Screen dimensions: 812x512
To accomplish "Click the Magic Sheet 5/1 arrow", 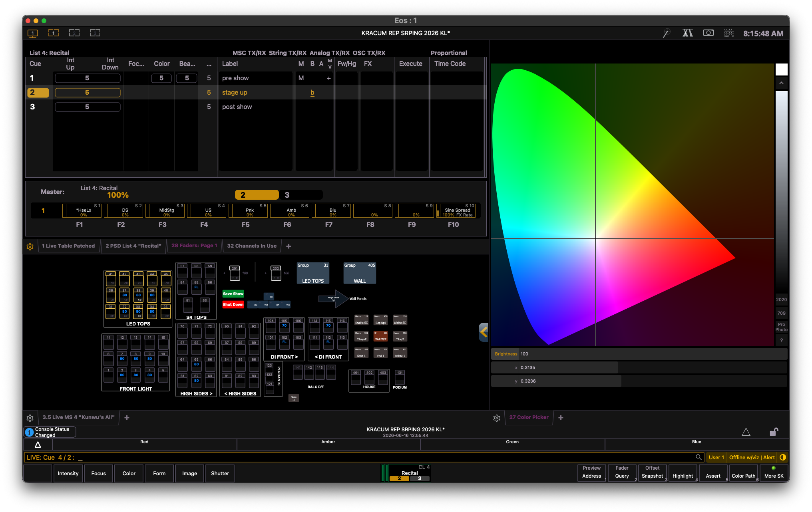I will [x=334, y=299].
